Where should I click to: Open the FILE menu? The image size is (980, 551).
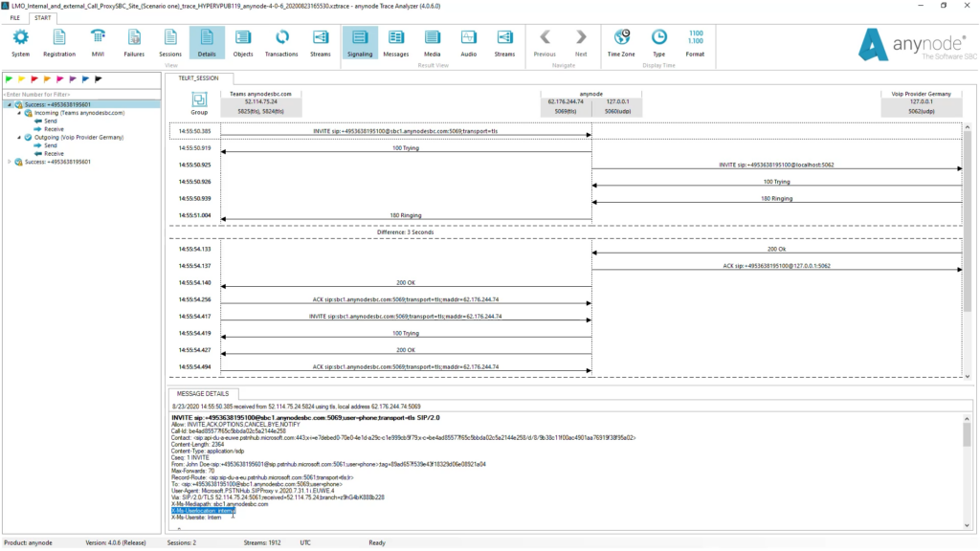[15, 18]
